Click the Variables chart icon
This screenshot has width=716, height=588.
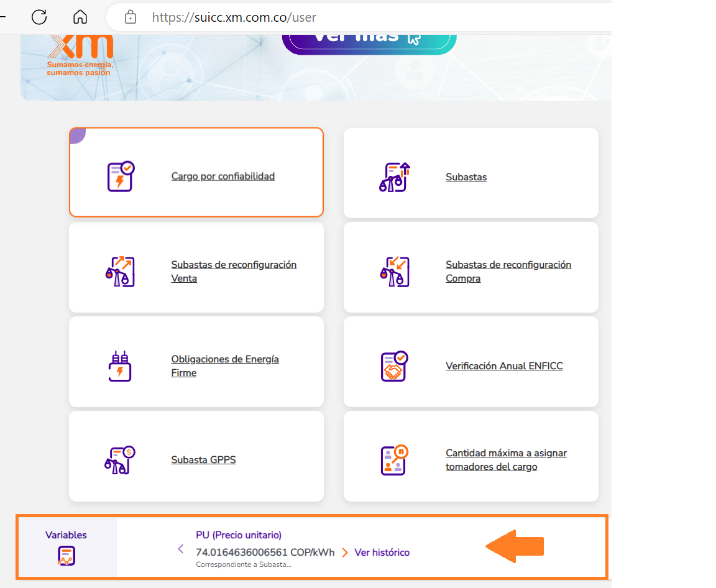(x=66, y=556)
